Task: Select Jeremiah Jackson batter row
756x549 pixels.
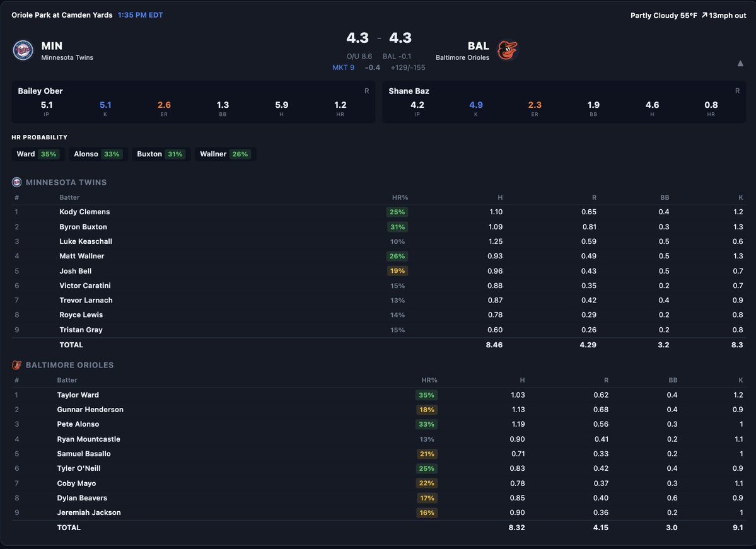Action: click(x=378, y=512)
